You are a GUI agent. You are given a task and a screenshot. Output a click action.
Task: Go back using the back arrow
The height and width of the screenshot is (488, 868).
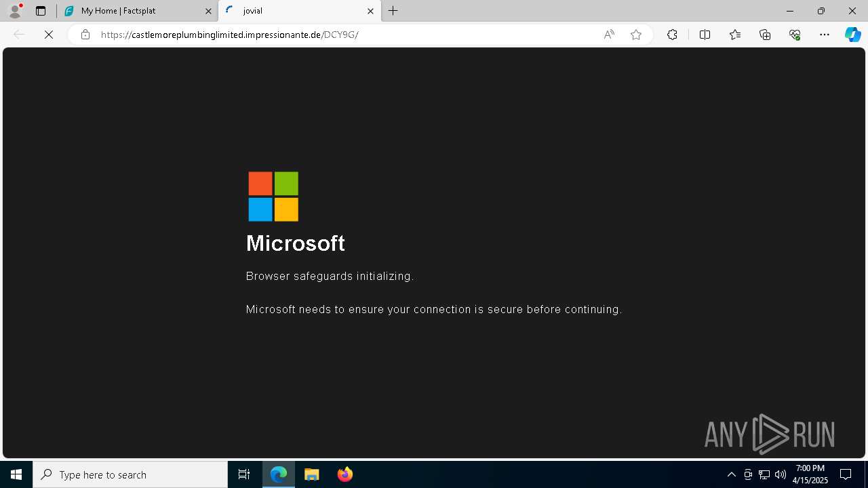click(19, 35)
